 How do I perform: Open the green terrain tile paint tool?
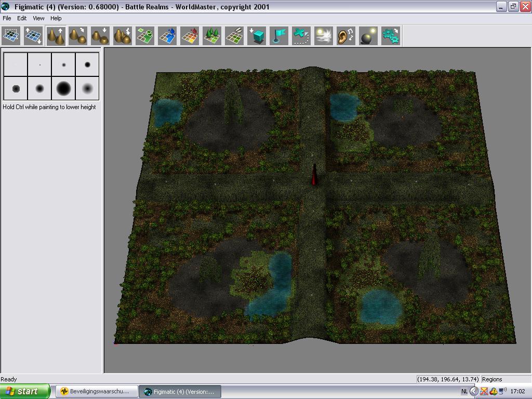145,36
